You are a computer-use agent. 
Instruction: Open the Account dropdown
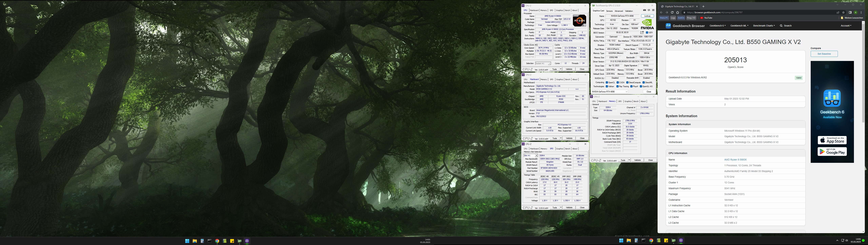846,26
